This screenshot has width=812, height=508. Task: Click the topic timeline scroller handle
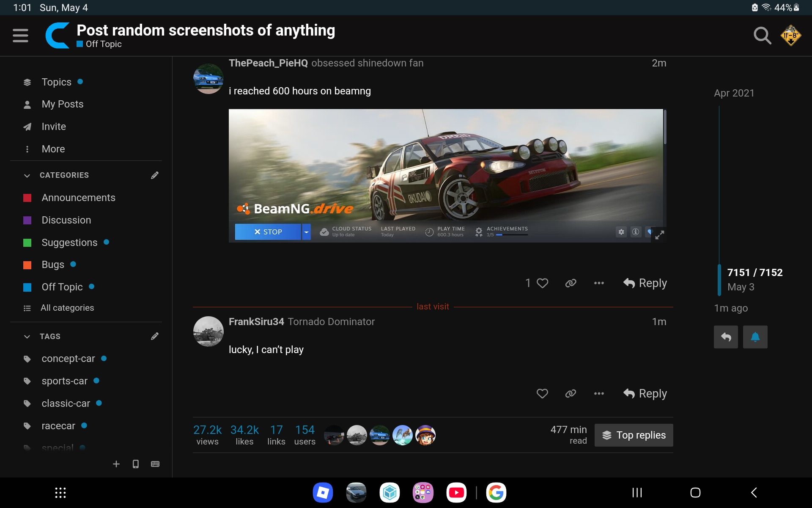pyautogui.click(x=719, y=280)
